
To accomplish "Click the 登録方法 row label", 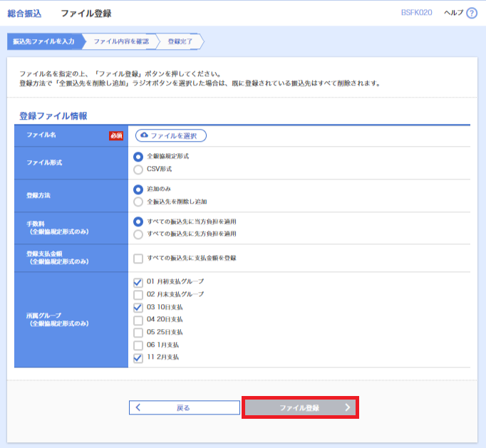I will click(x=38, y=195).
